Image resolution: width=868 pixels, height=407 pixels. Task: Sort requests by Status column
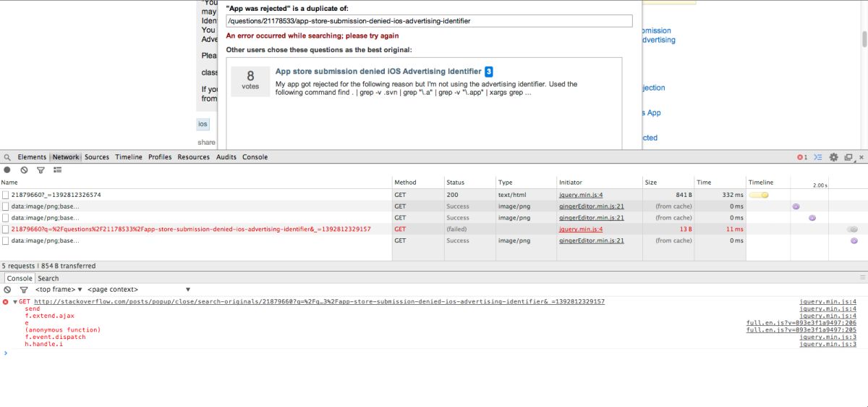pos(469,182)
